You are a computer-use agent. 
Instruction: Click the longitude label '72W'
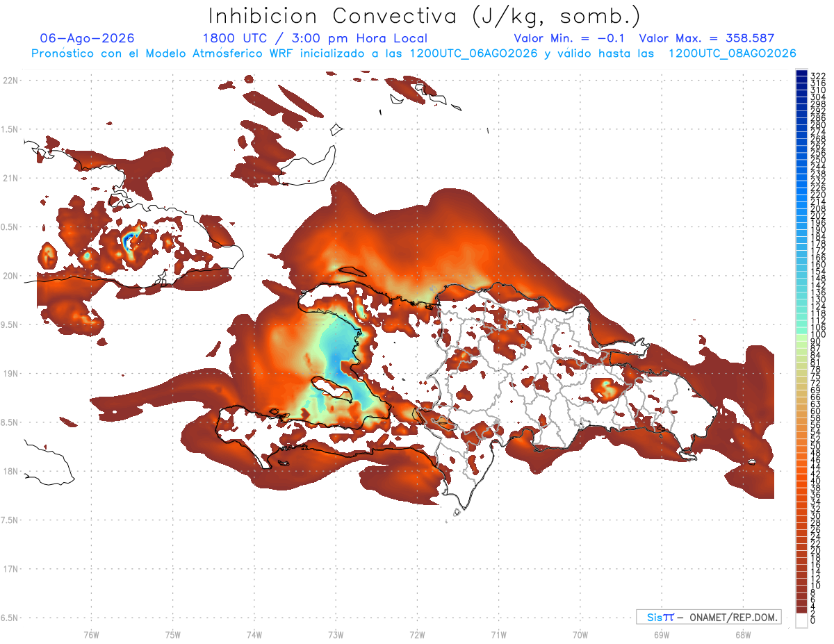coord(417,634)
